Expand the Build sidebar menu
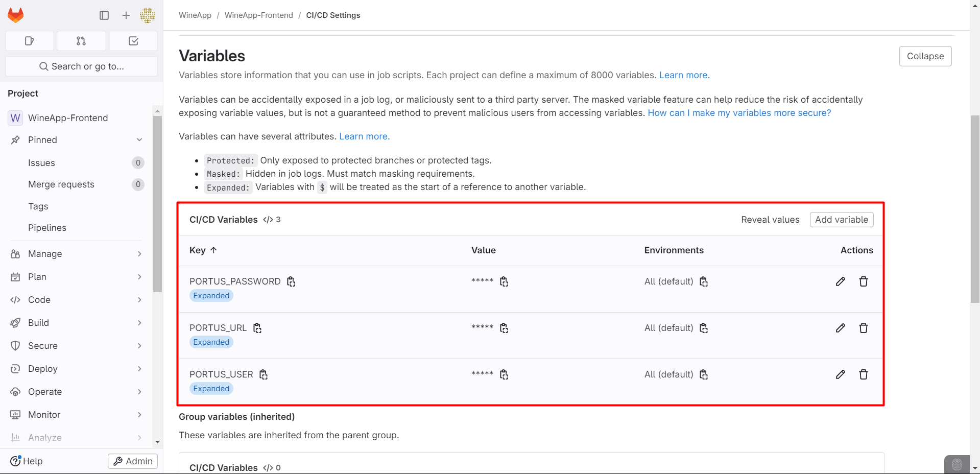This screenshot has height=474, width=980. [139, 323]
